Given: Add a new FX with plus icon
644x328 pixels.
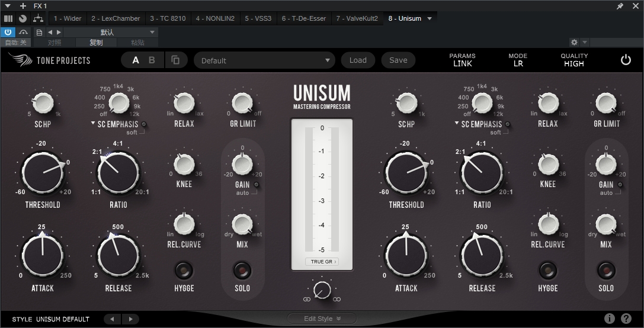Looking at the screenshot, I should click(23, 6).
